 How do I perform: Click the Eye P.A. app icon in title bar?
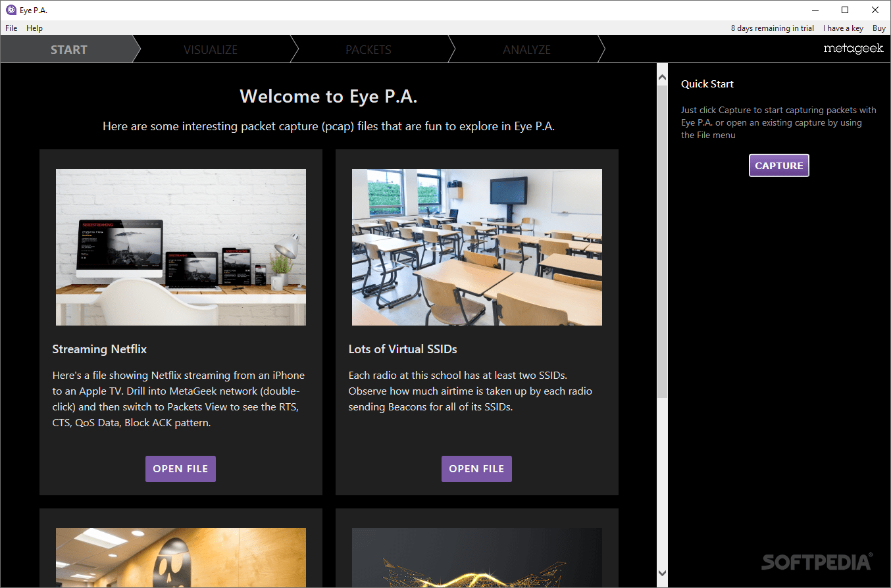(11, 10)
